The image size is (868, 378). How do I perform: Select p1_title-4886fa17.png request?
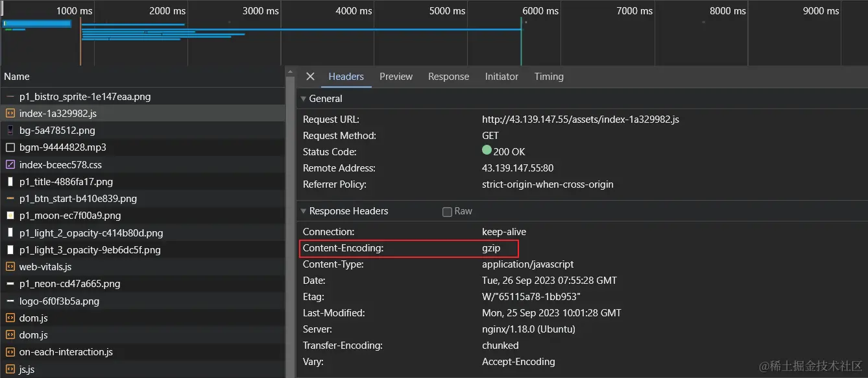pyautogui.click(x=66, y=182)
